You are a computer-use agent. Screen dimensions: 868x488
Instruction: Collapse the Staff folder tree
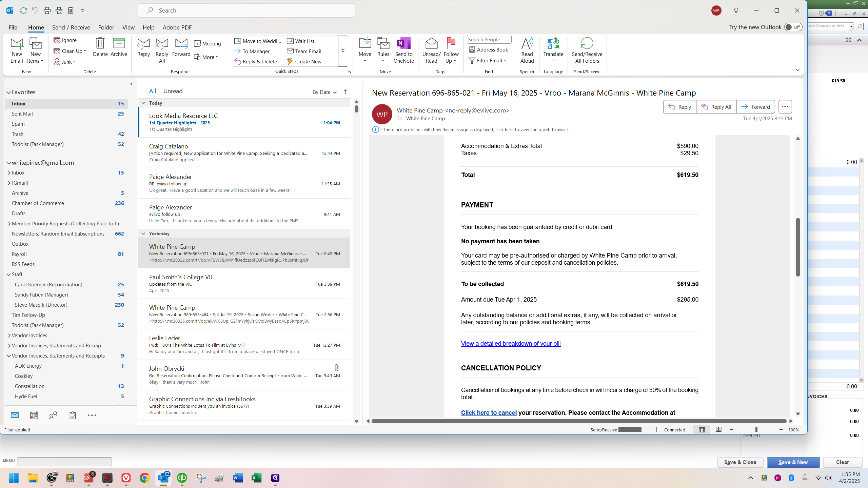click(9, 274)
